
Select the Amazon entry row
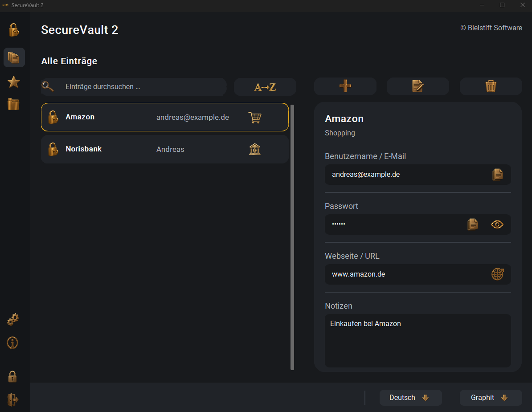pyautogui.click(x=165, y=117)
